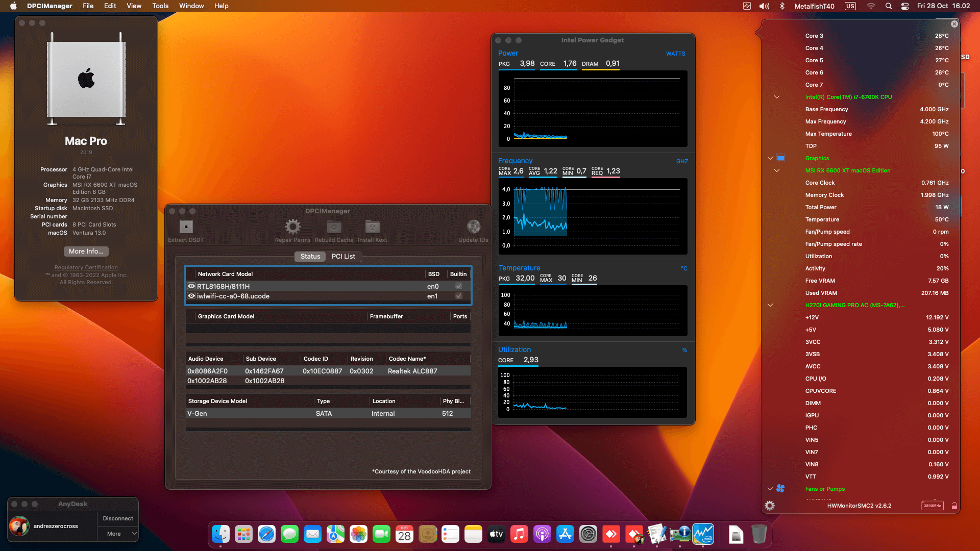Viewport: 980px width, 551px height.
Task: Run Rebuild Cache in DPCIManager
Action: pyautogui.click(x=334, y=228)
